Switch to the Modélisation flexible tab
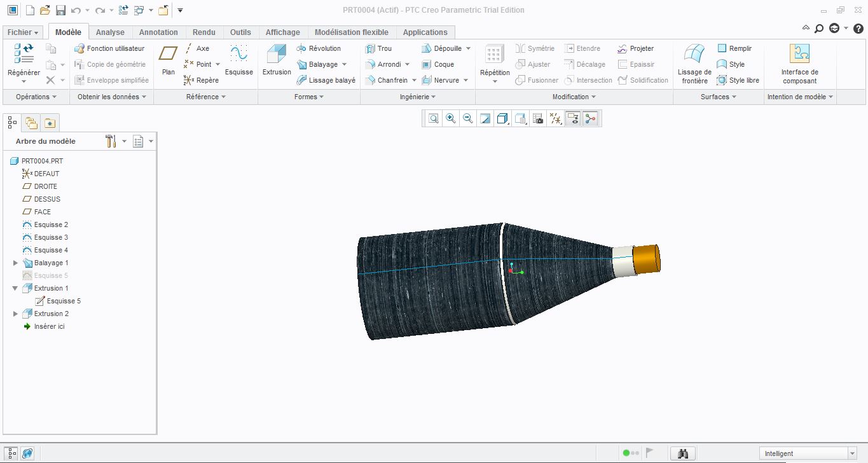Image resolution: width=868 pixels, height=463 pixels. 352,32
